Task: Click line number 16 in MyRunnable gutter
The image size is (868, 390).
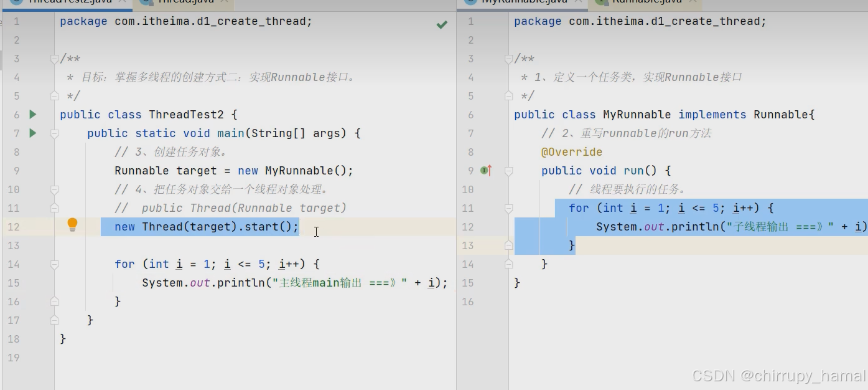Action: pos(467,302)
